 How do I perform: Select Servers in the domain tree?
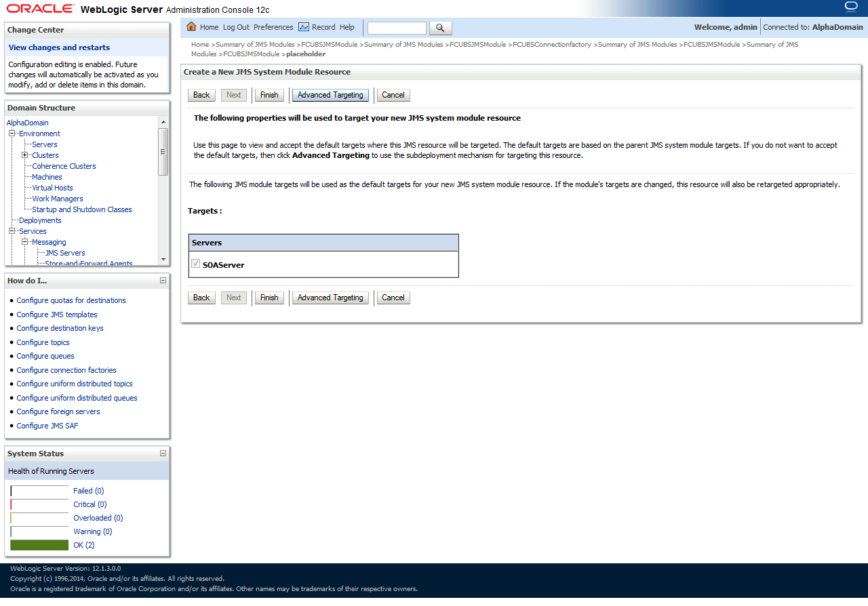[45, 144]
